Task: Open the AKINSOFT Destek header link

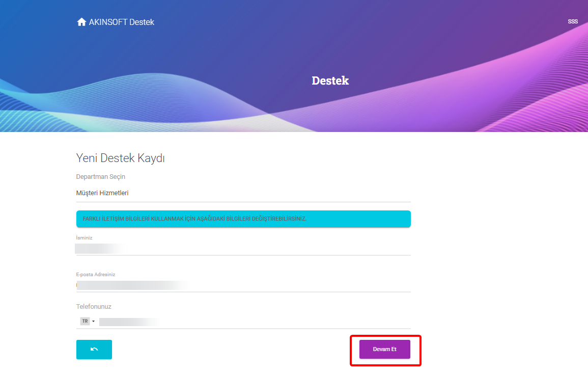Action: pos(116,22)
